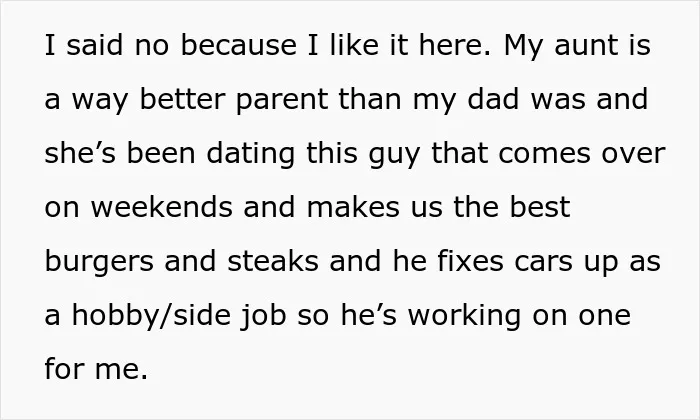This screenshot has width=700, height=420.
Task: Click the word "dating" in the text
Action: (x=250, y=154)
